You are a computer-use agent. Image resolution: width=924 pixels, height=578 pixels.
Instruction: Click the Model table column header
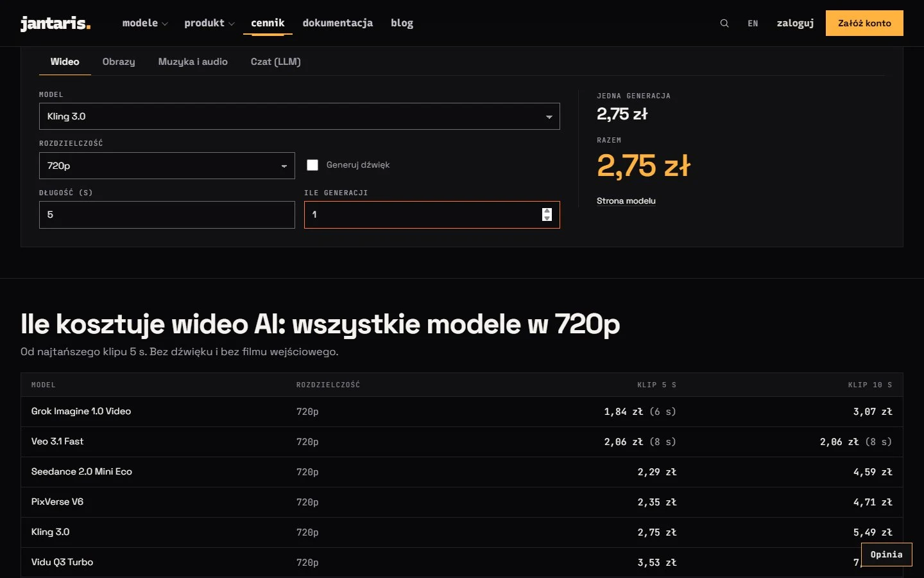[x=43, y=385]
